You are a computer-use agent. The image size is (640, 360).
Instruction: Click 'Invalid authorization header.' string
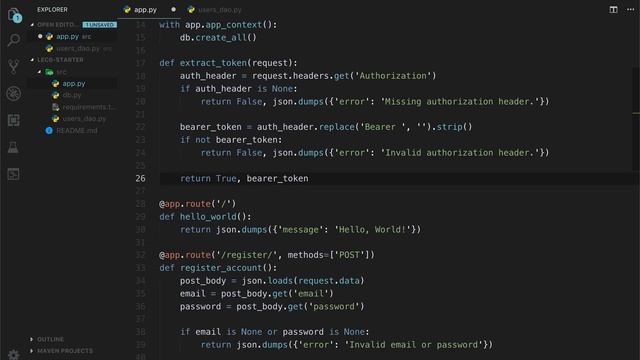[460, 153]
